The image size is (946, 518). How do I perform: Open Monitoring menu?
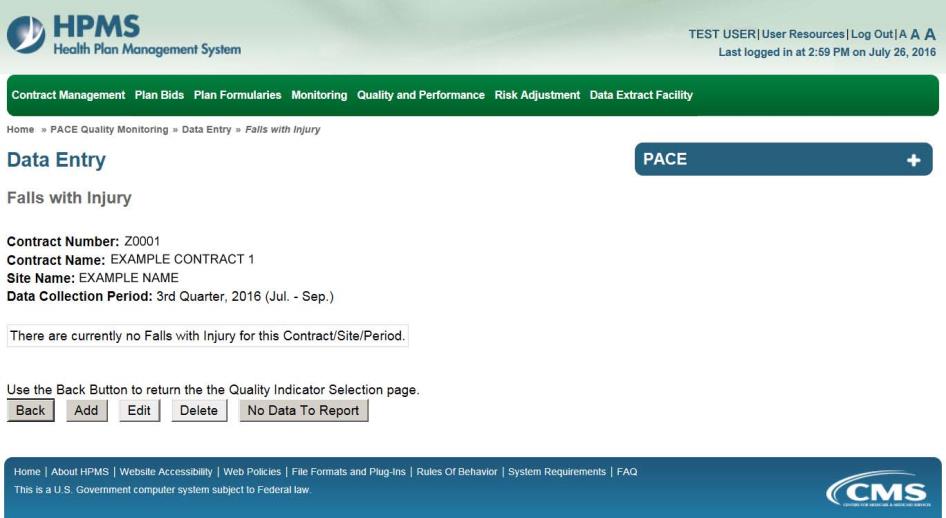click(x=319, y=95)
